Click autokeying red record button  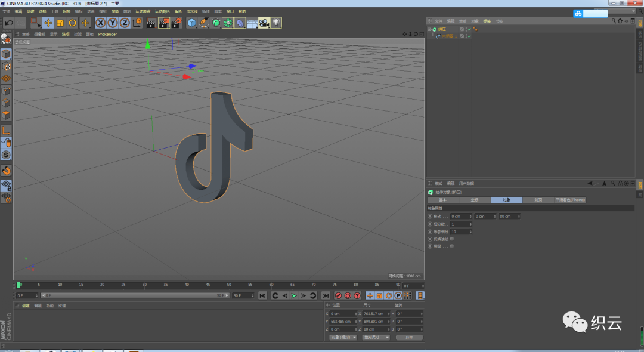tap(348, 296)
